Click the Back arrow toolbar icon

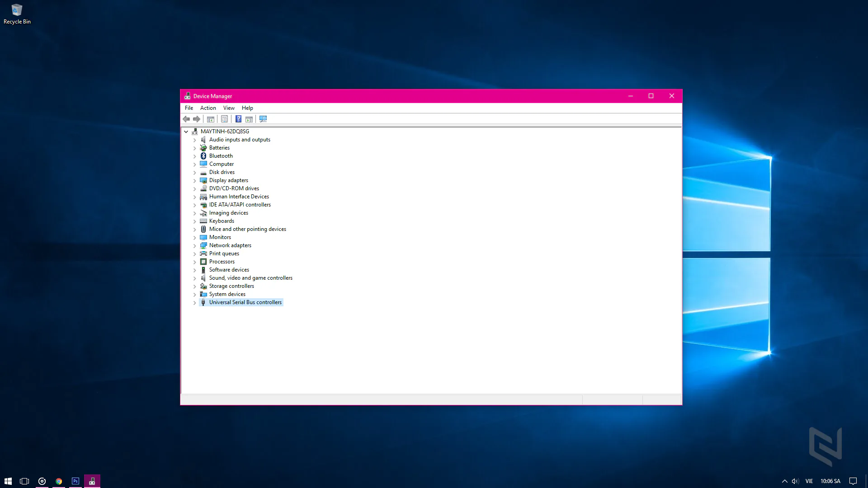click(x=186, y=119)
